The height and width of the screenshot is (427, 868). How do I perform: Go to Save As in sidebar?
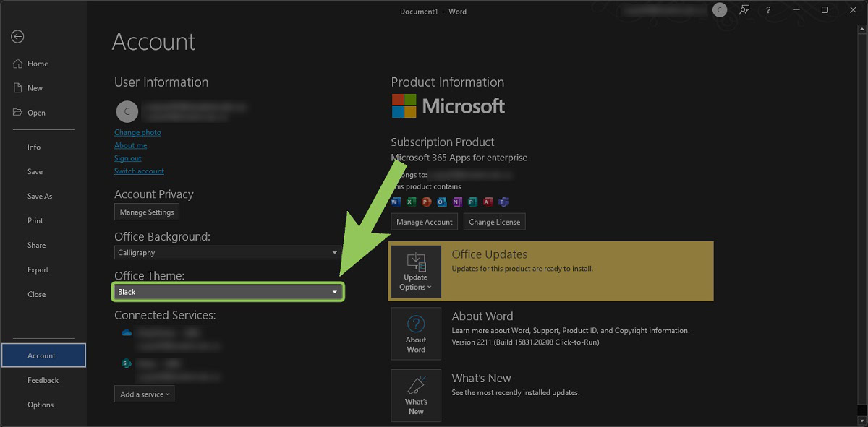[x=40, y=197]
